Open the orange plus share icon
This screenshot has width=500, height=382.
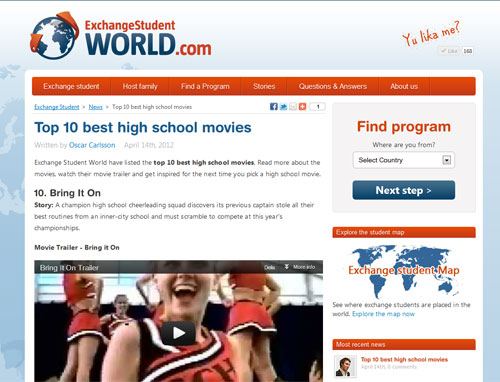pos(302,107)
